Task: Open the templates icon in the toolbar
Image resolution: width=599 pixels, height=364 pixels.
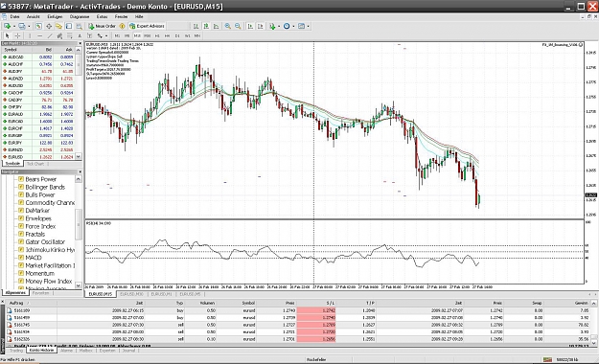Action: tap(301, 26)
